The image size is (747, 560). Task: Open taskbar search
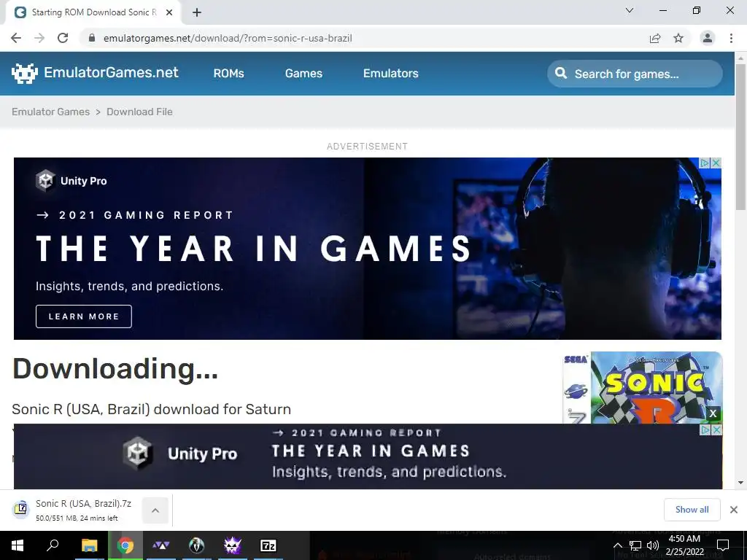tap(53, 545)
